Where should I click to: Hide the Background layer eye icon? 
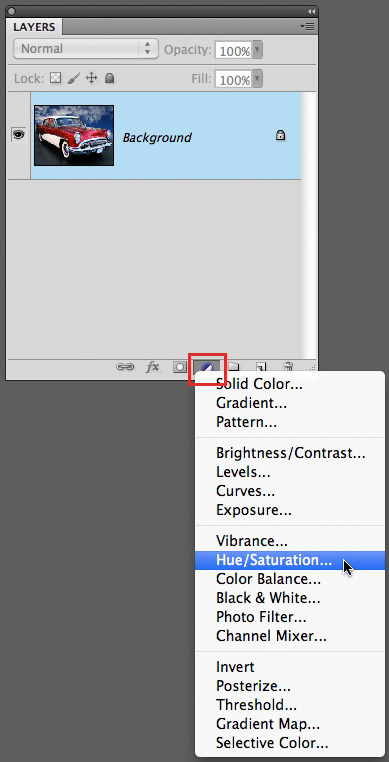pos(18,135)
